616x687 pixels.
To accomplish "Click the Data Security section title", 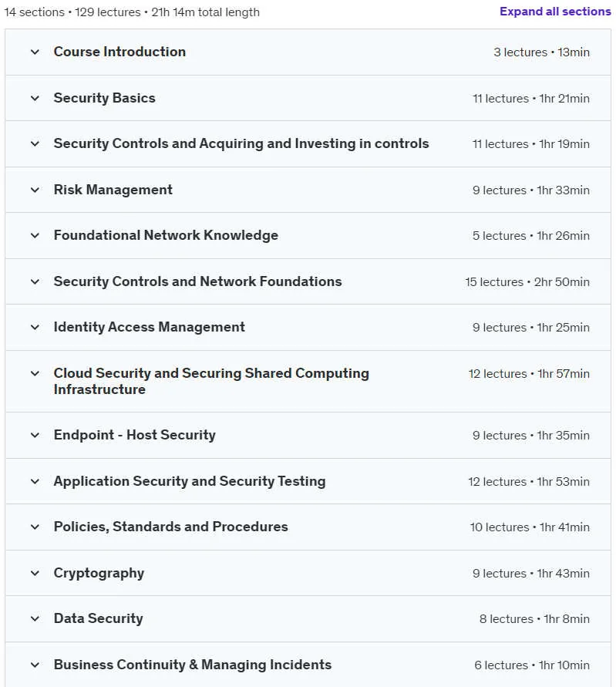I will pos(98,618).
